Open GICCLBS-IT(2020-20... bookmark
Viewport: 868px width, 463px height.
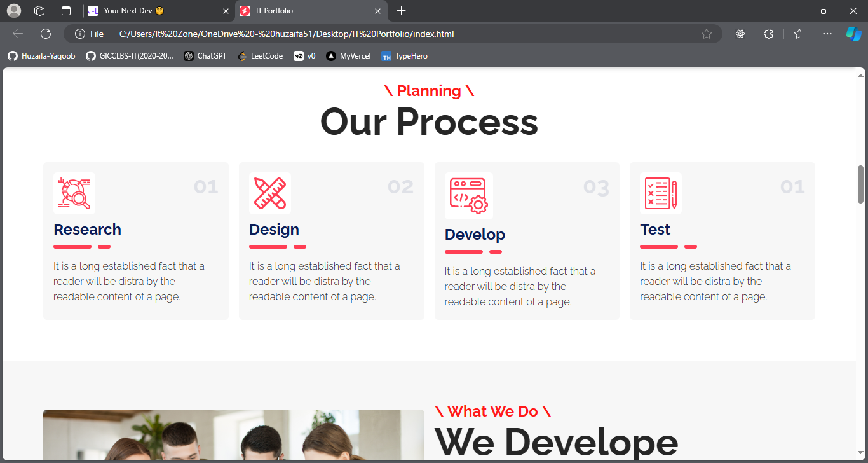click(x=130, y=56)
